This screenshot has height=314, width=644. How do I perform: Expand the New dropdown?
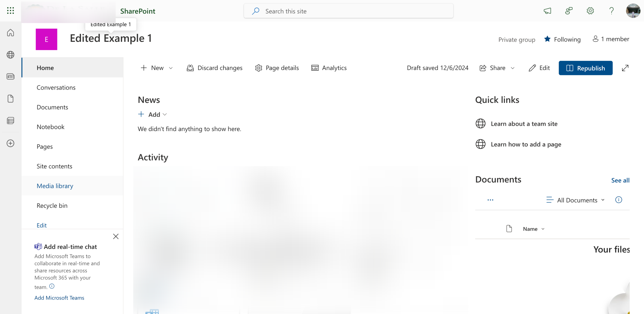(157, 68)
